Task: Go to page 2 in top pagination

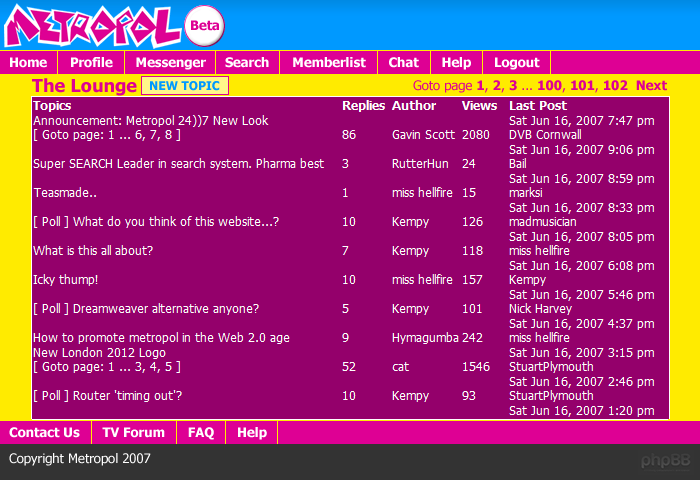Action: 497,85
